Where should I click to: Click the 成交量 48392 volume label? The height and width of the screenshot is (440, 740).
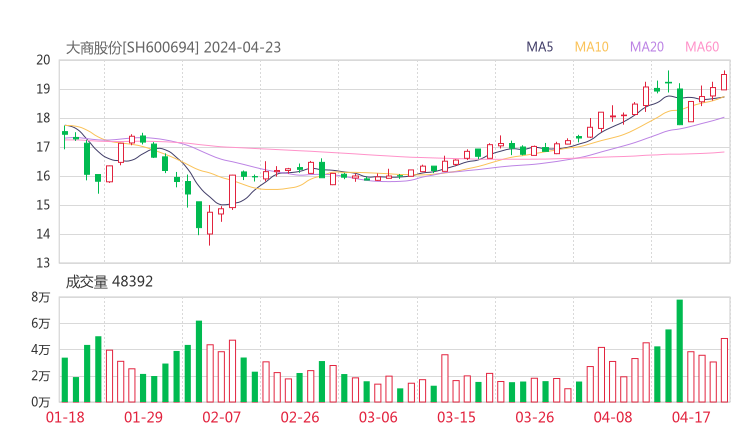point(109,282)
